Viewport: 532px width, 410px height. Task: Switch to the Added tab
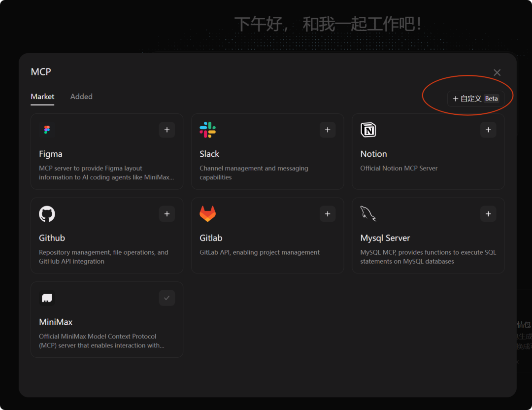click(x=81, y=97)
